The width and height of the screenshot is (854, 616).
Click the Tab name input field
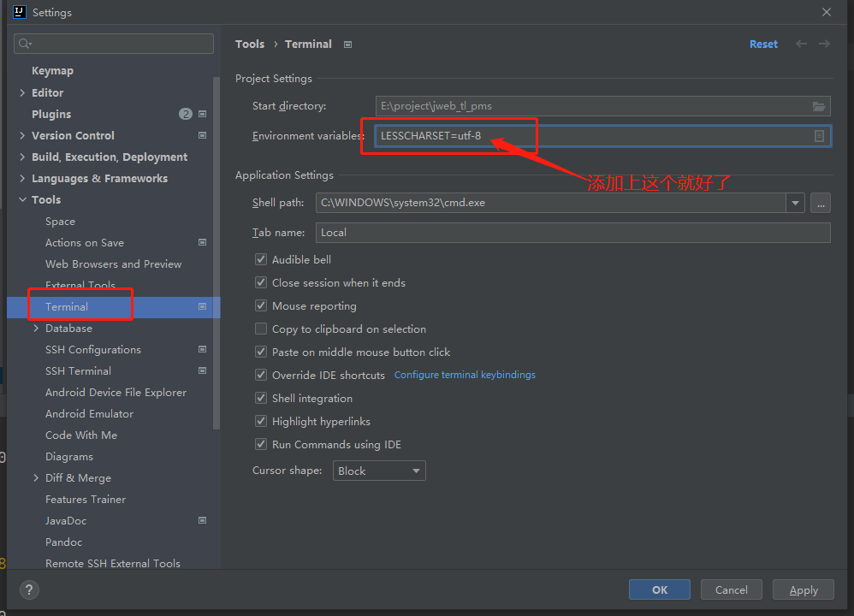click(573, 232)
